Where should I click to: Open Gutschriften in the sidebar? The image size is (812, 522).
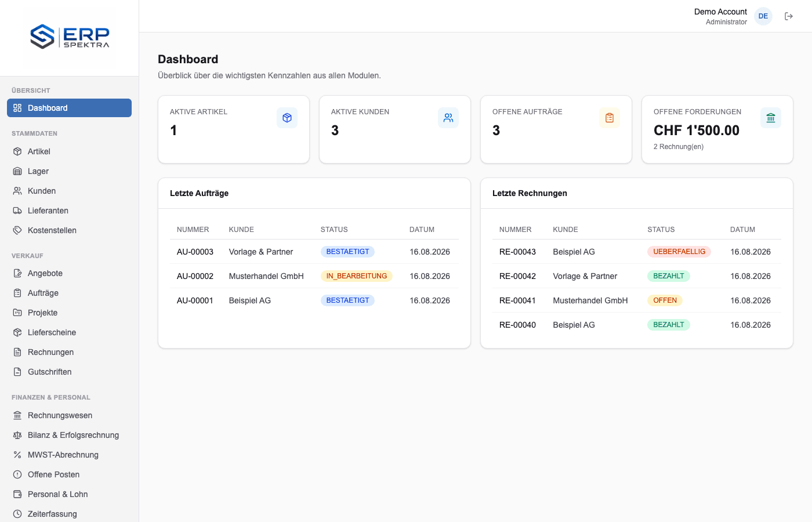click(x=69, y=372)
